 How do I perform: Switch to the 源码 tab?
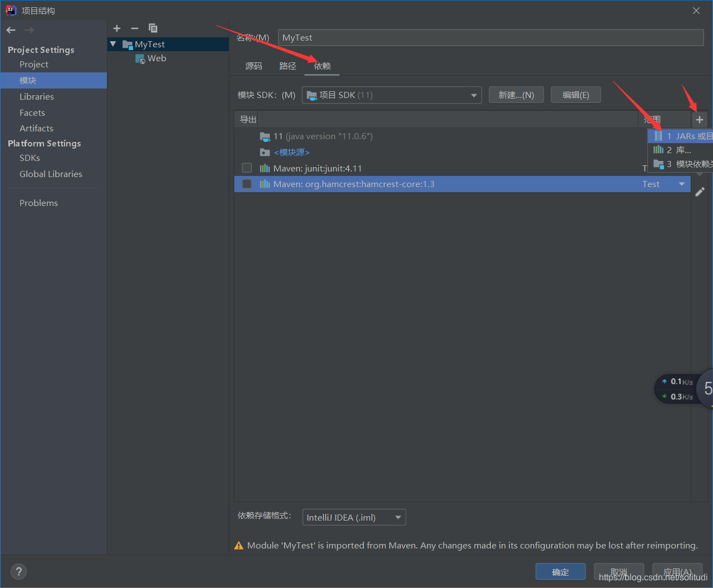pyautogui.click(x=254, y=66)
